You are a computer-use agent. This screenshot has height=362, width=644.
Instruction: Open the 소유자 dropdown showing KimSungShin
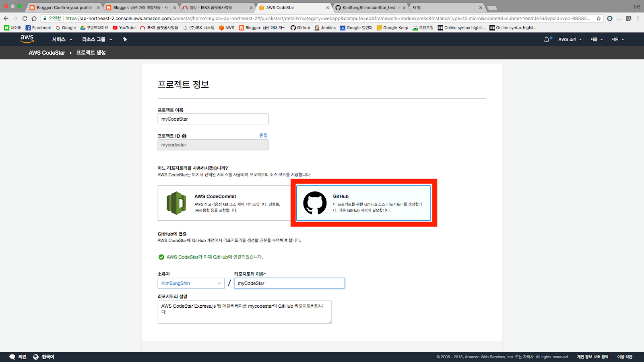[191, 283]
